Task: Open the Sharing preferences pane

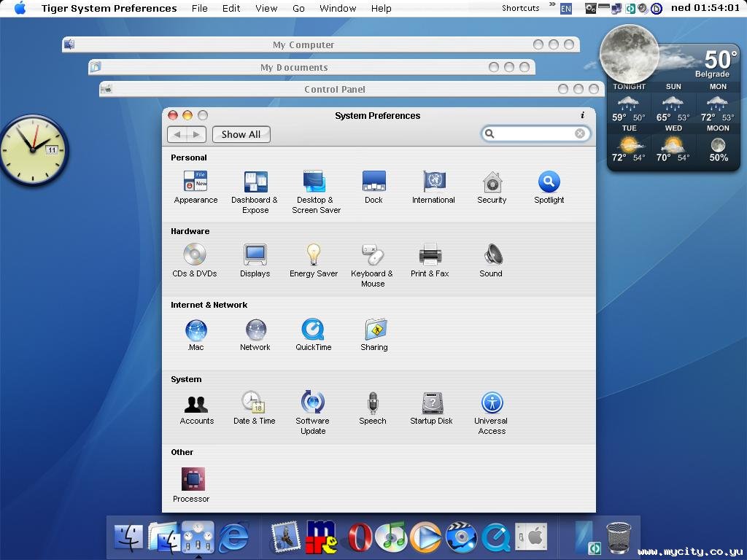Action: (x=374, y=330)
